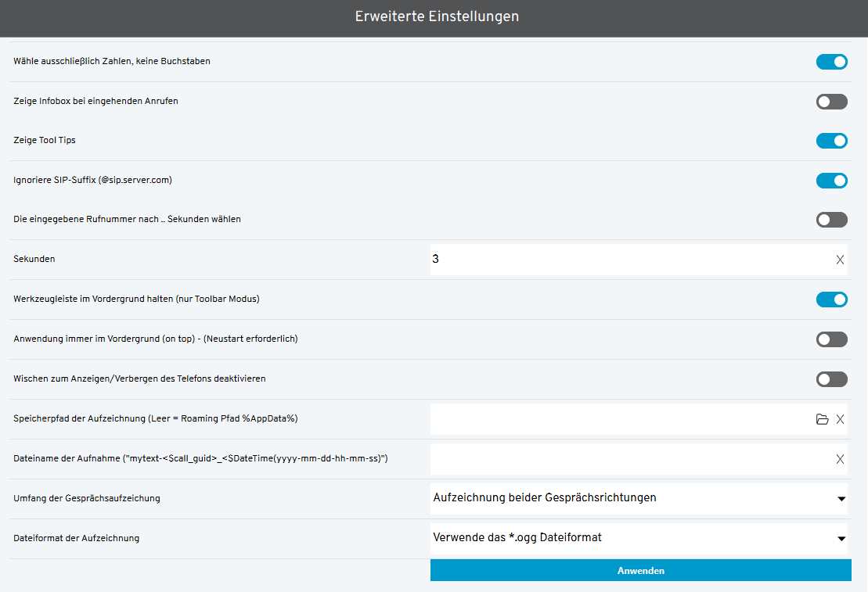This screenshot has height=592, width=868.
Task: Expand the 'Dateiformat der Aufzeichnung' dropdown
Action: click(x=638, y=538)
